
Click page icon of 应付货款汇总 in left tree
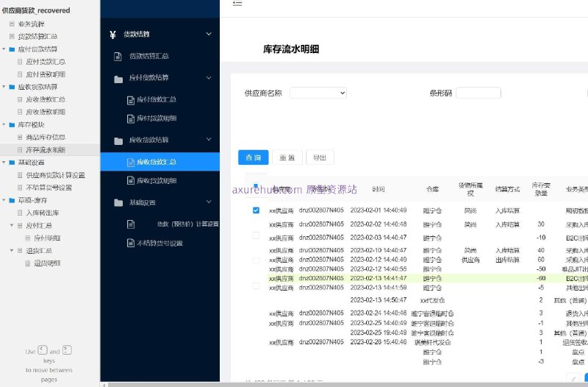20,62
